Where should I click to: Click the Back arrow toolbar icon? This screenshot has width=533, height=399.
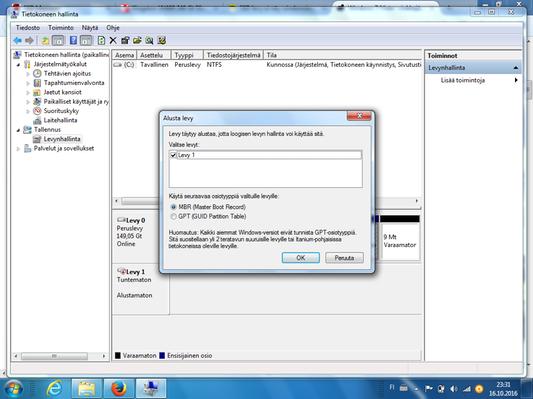[x=17, y=40]
